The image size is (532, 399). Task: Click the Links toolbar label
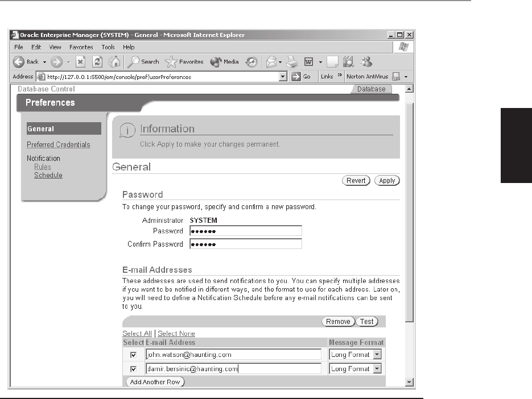click(x=327, y=77)
